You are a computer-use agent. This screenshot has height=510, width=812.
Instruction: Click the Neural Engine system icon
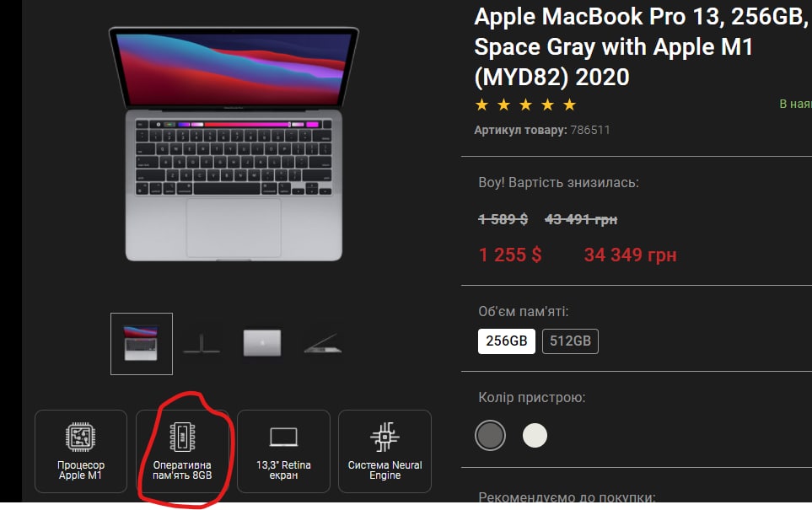[384, 437]
